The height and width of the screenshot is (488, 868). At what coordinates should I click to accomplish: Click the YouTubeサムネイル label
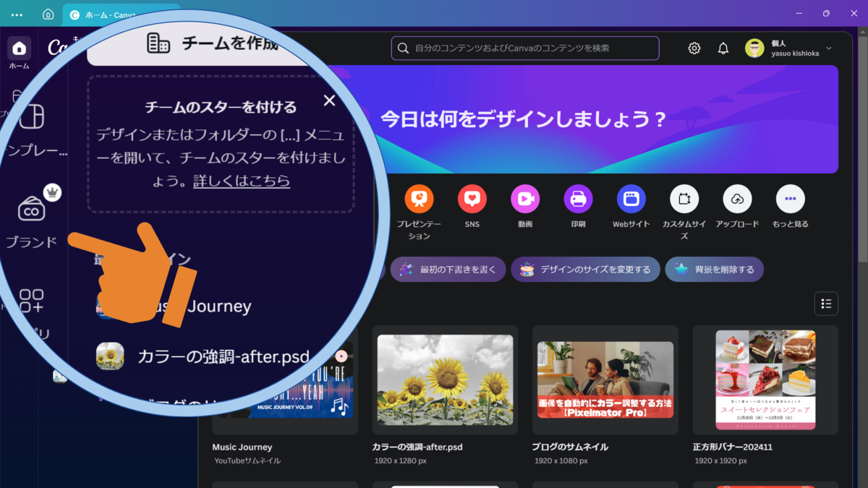pyautogui.click(x=247, y=461)
